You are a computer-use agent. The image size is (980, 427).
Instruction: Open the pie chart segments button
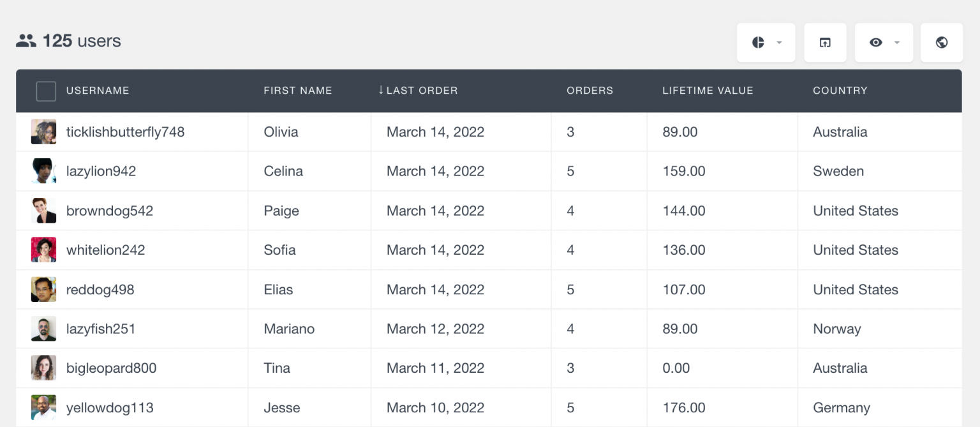point(758,43)
